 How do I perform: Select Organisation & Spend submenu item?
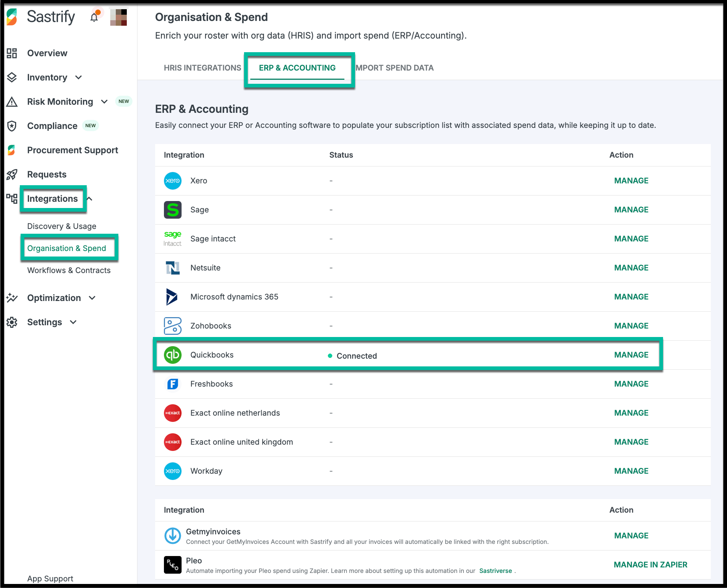(67, 248)
